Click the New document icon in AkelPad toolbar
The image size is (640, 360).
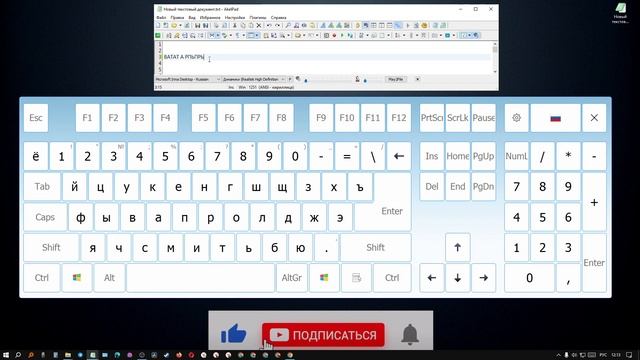click(158, 25)
